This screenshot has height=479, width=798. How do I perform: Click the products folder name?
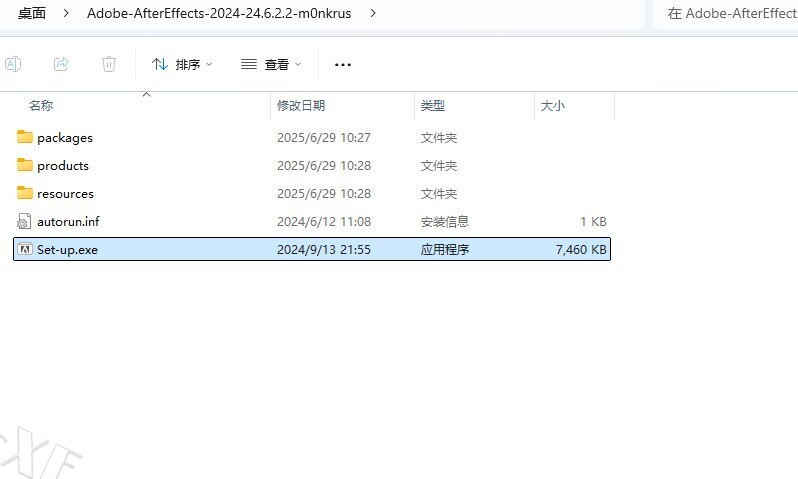pyautogui.click(x=63, y=166)
